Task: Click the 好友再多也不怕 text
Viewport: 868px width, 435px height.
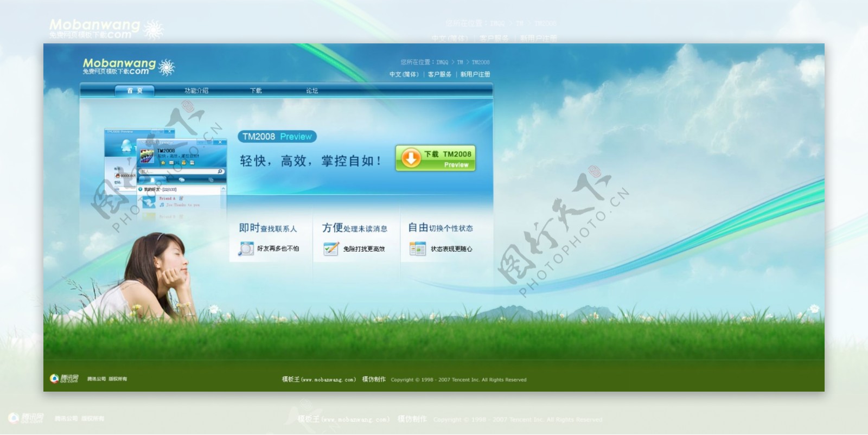Action: (278, 248)
